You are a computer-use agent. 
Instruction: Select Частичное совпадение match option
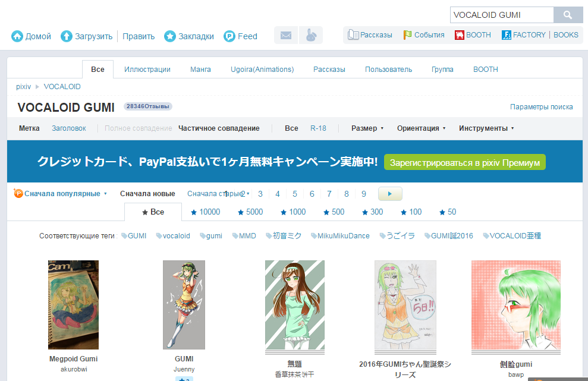click(219, 128)
